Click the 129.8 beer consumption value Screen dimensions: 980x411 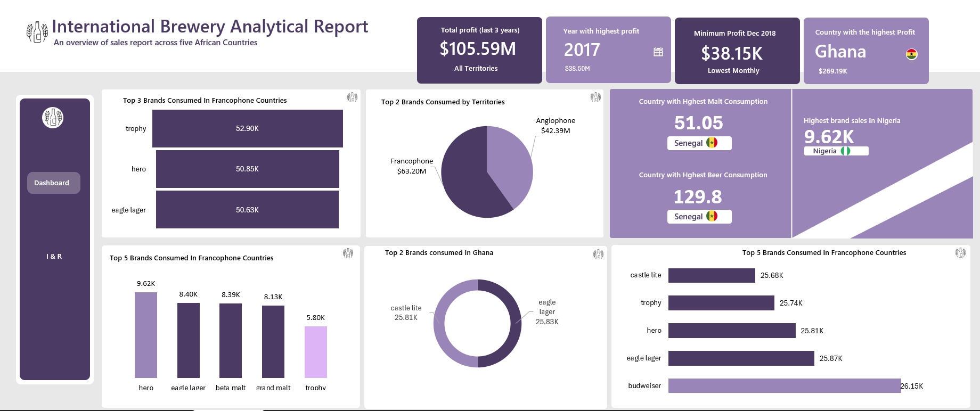click(698, 197)
